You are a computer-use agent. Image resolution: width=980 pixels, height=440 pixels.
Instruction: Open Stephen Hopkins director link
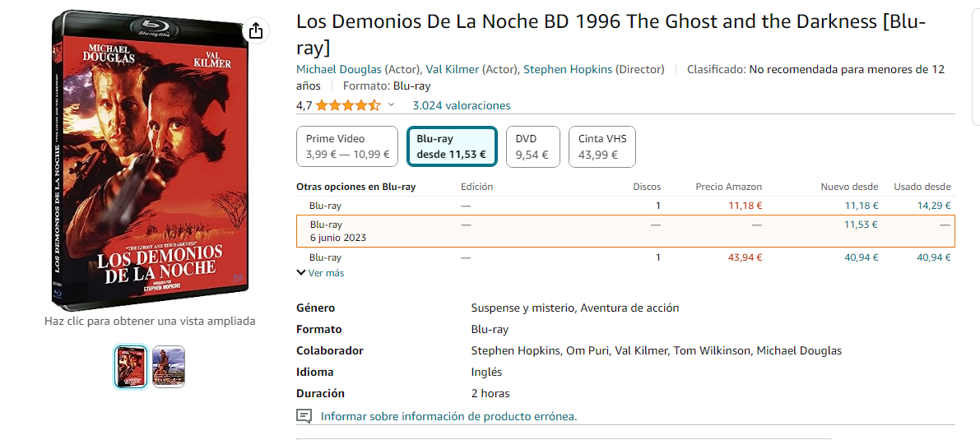click(567, 69)
